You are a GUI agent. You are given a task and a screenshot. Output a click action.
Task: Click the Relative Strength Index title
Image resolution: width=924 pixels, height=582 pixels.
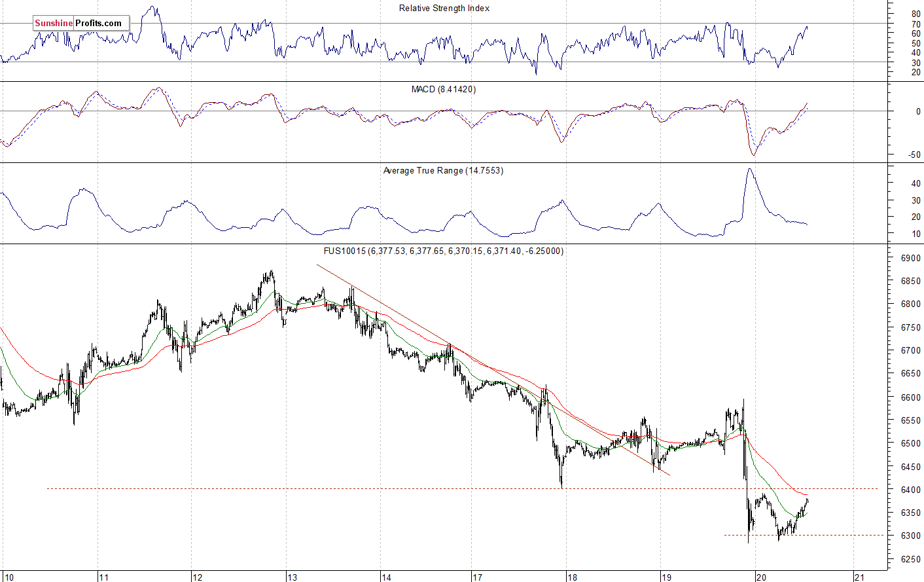(x=444, y=9)
